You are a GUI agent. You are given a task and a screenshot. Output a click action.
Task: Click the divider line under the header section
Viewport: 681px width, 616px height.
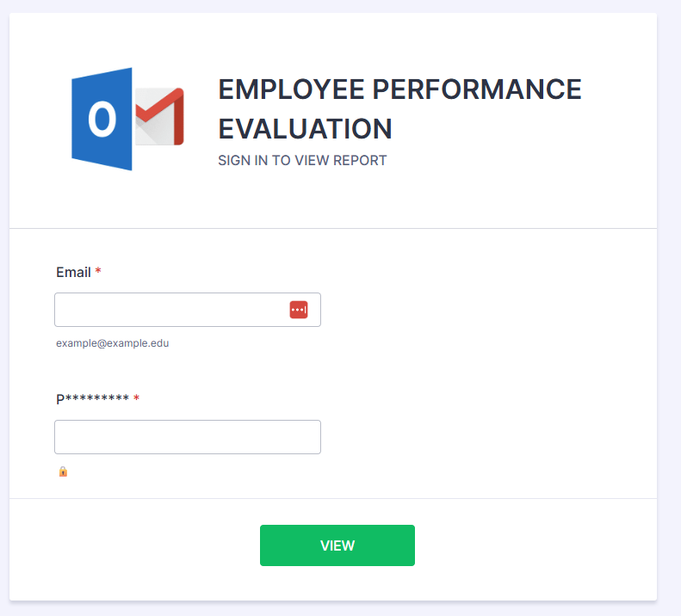[x=333, y=229]
